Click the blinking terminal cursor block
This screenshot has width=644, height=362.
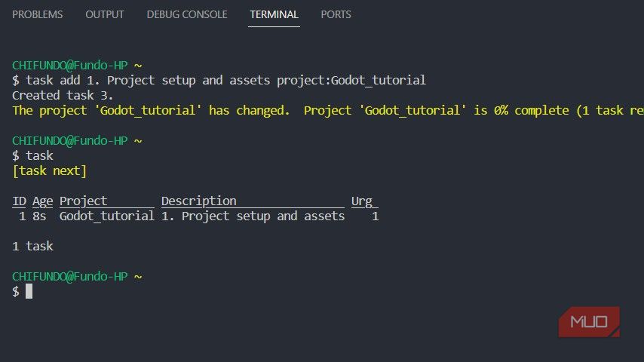[x=29, y=291]
